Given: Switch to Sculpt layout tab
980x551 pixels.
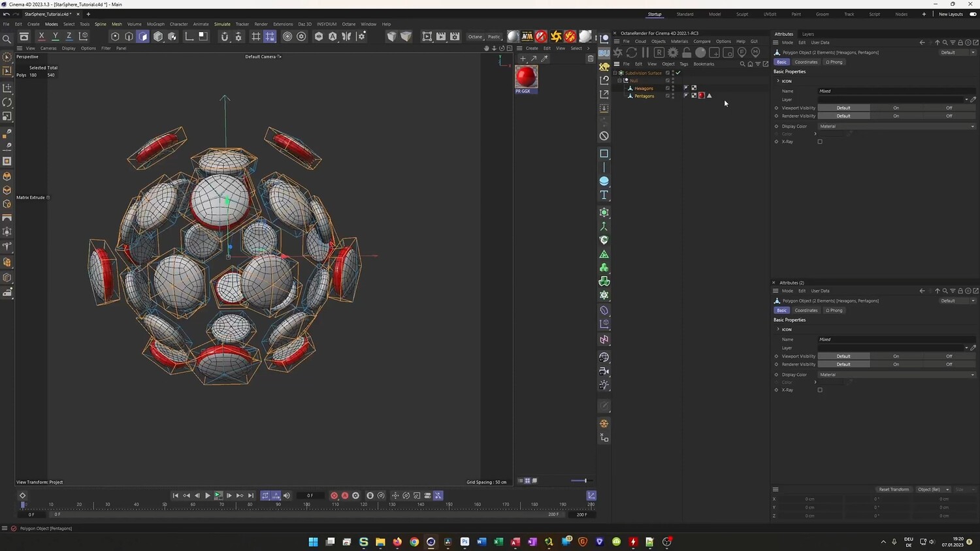Looking at the screenshot, I should pyautogui.click(x=742, y=14).
